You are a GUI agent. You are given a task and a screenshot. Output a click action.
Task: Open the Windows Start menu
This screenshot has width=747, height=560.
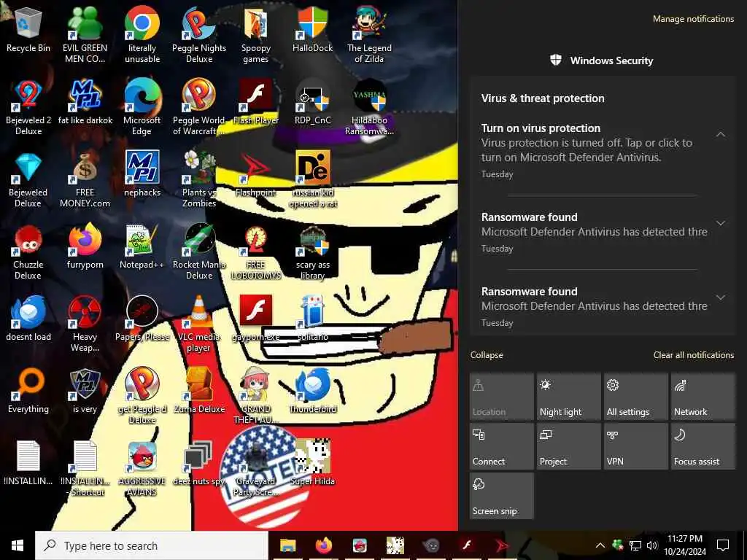(x=18, y=545)
